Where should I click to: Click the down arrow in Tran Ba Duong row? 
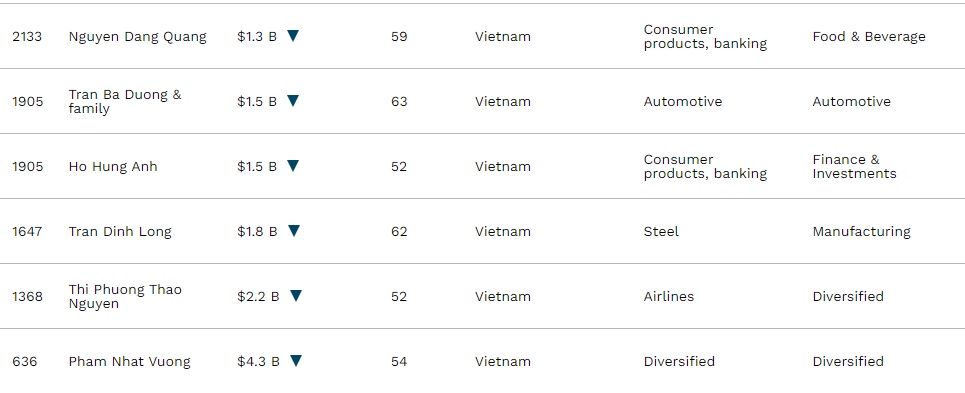coord(293,101)
